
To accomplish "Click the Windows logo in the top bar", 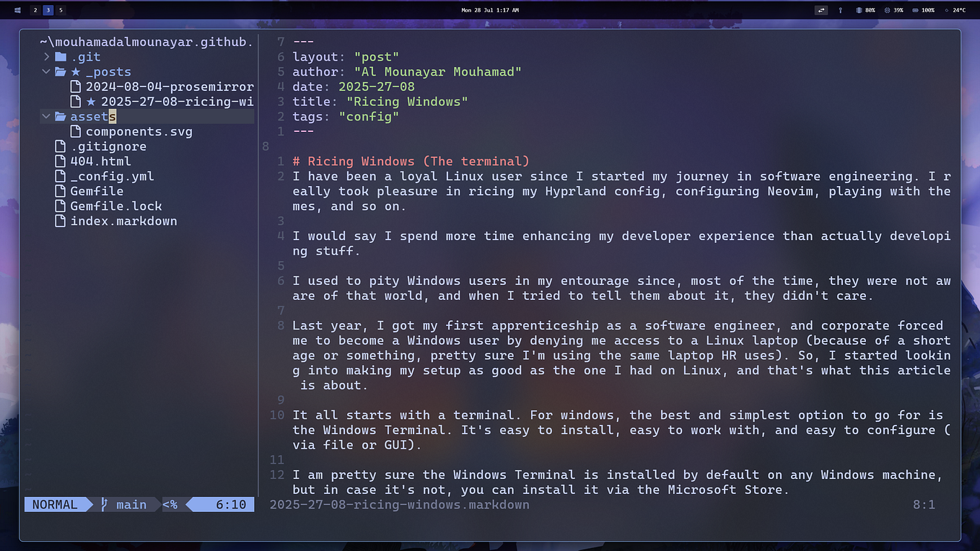I will click(x=17, y=9).
